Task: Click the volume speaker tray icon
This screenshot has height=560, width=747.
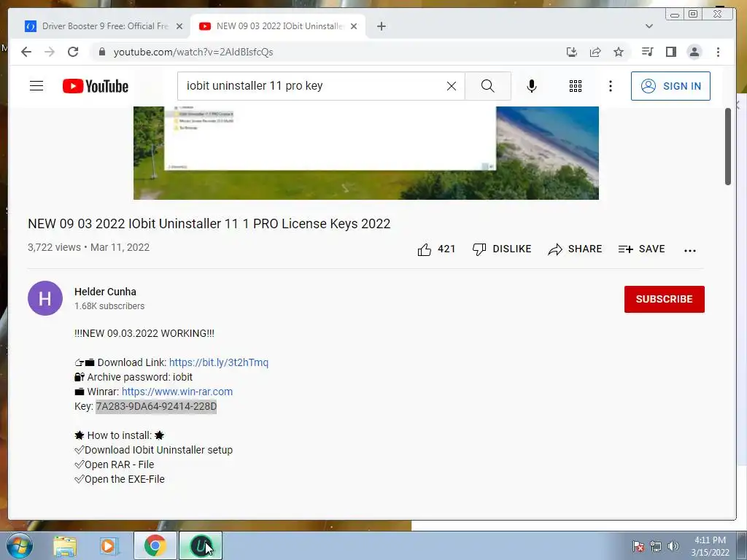Action: pyautogui.click(x=673, y=546)
